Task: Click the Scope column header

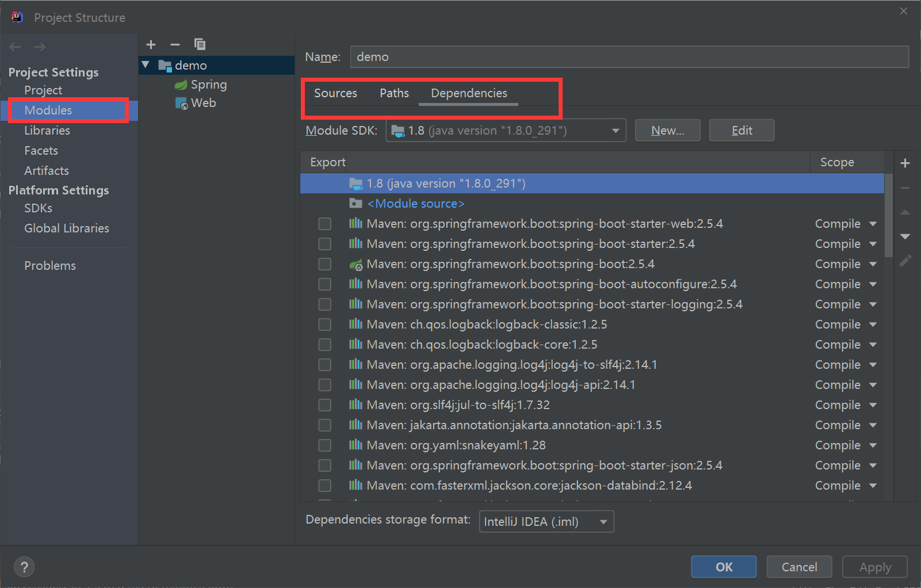Action: 847,162
